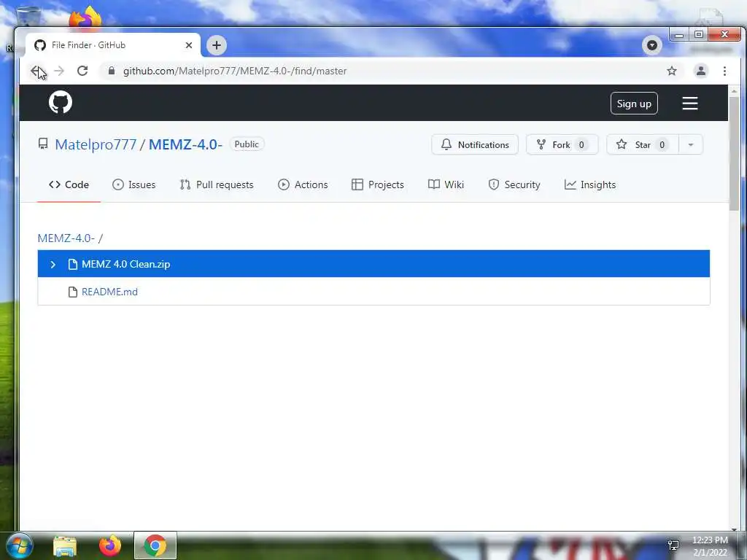Click the address bar URL
The image size is (747, 560).
(235, 71)
